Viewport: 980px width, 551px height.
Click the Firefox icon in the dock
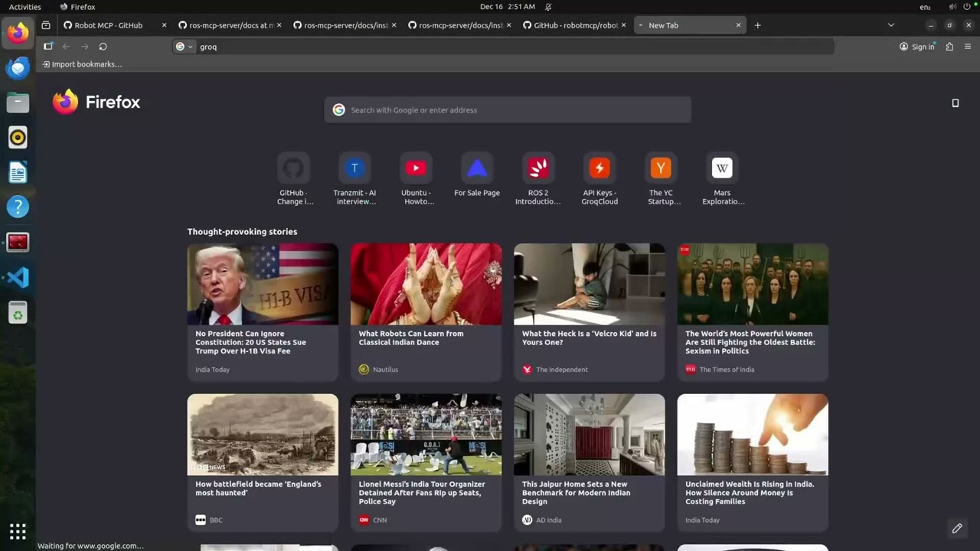[x=18, y=32]
